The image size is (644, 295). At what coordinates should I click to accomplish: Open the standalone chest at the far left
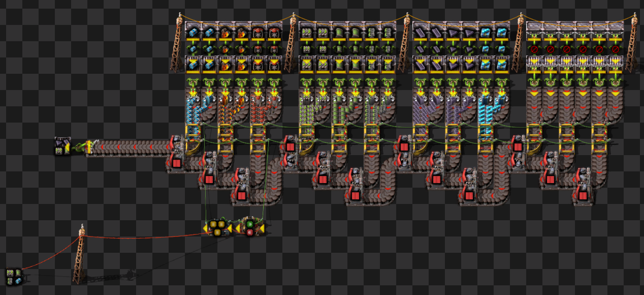63,146
